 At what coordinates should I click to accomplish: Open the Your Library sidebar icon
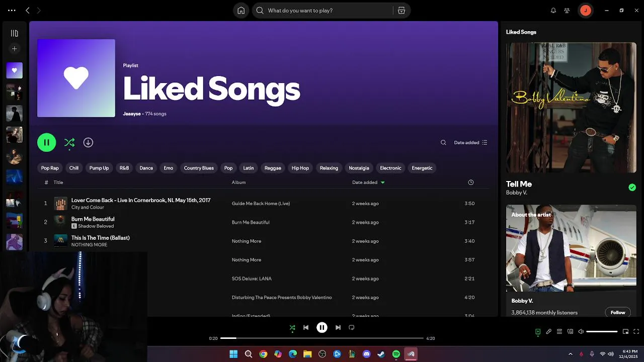tap(14, 33)
